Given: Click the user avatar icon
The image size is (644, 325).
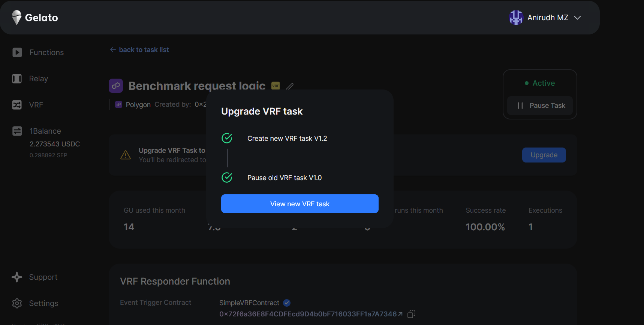Looking at the screenshot, I should 516,18.
